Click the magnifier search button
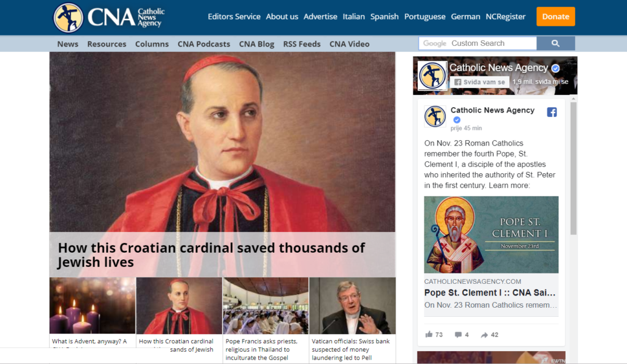Screen dimensions: 627x364 coord(555,43)
